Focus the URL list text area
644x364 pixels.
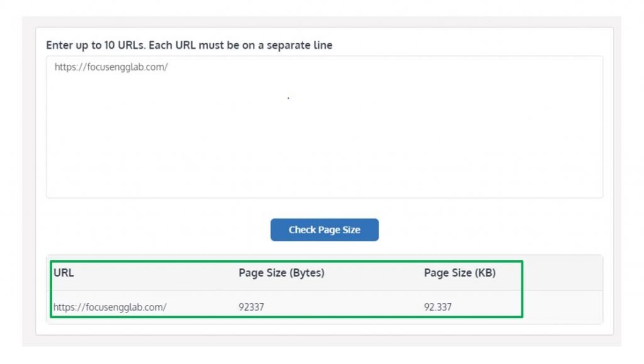(x=325, y=127)
